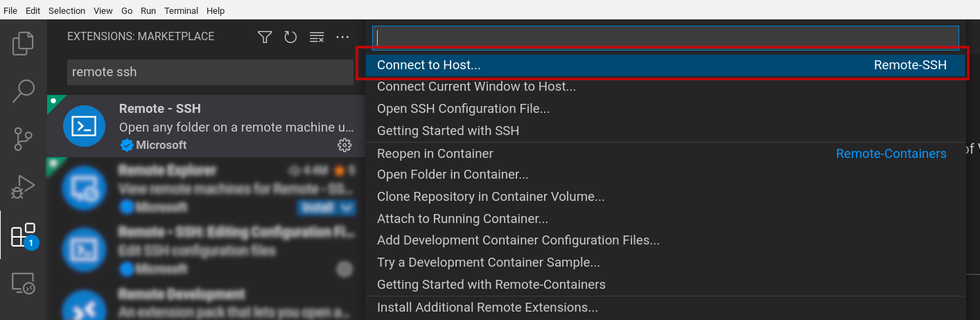Select Reopen in Container command
Screen dimensions: 980x320
pos(435,154)
